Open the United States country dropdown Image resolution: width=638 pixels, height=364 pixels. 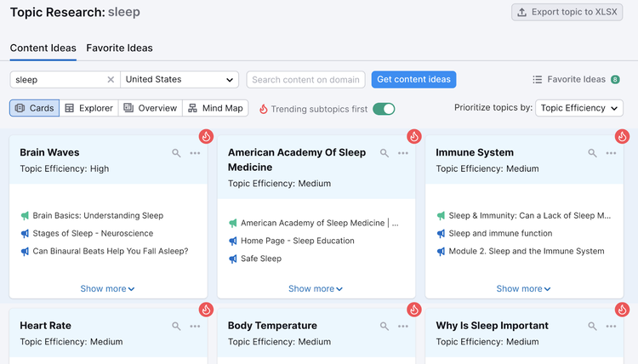click(179, 80)
